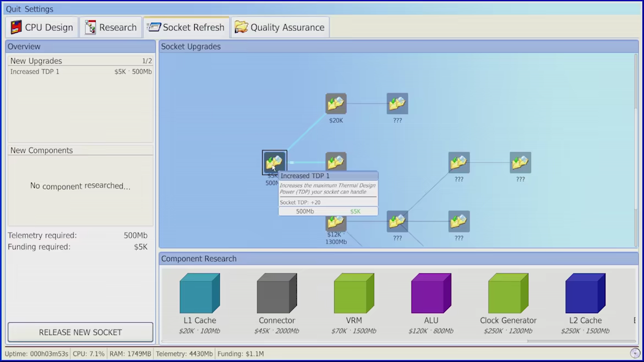Click the VRM $70K · 1500Mb price
Viewport: 644px width, 362px height.
354,331
